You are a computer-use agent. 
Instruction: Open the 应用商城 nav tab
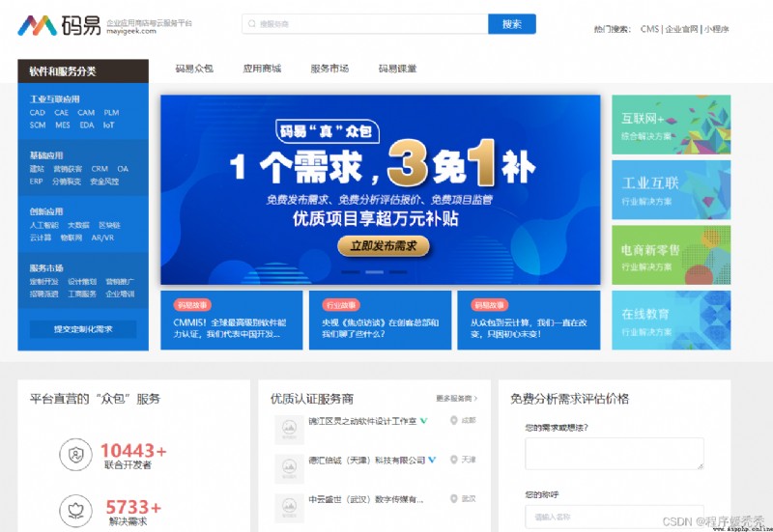pos(262,69)
